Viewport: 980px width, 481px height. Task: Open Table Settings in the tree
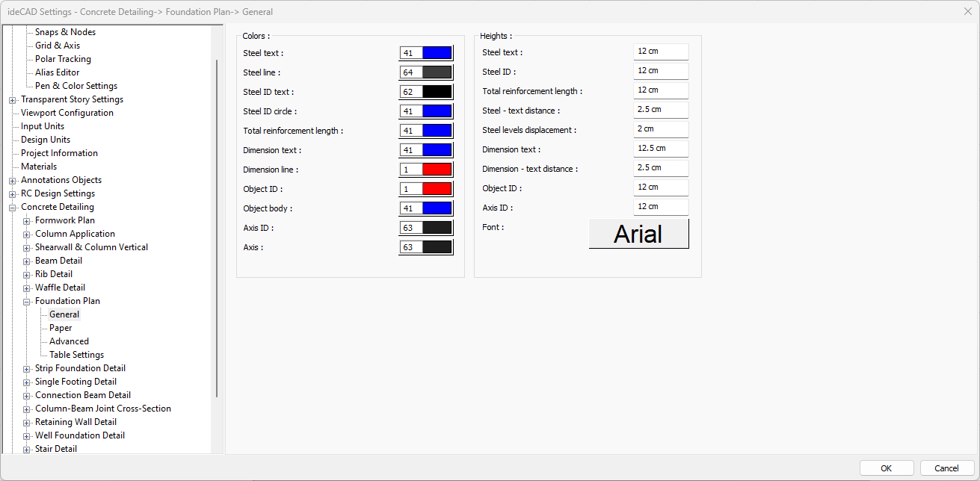click(x=76, y=355)
